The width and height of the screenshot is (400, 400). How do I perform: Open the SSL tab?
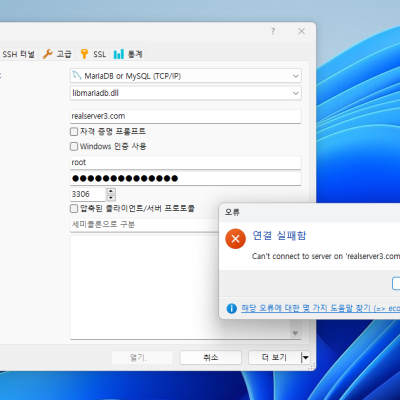[94, 54]
